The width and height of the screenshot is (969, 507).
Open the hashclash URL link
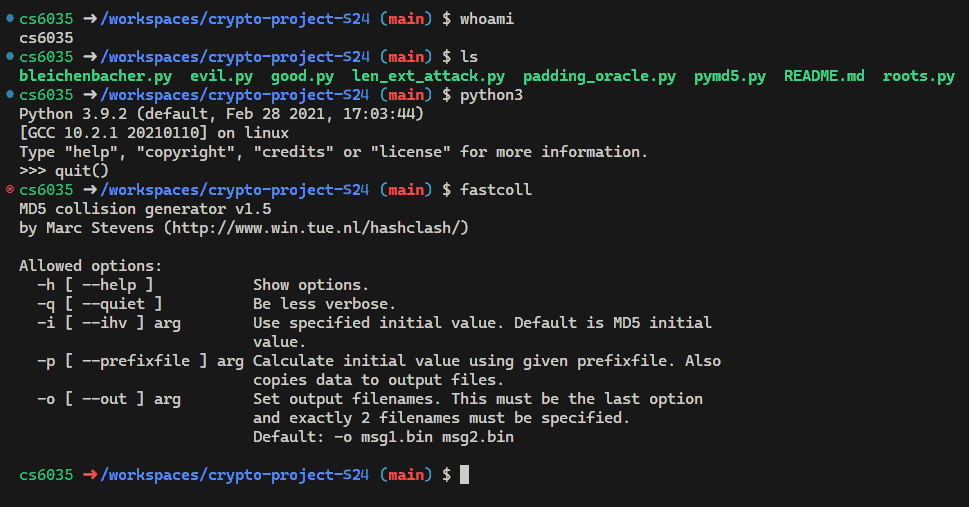coord(316,228)
